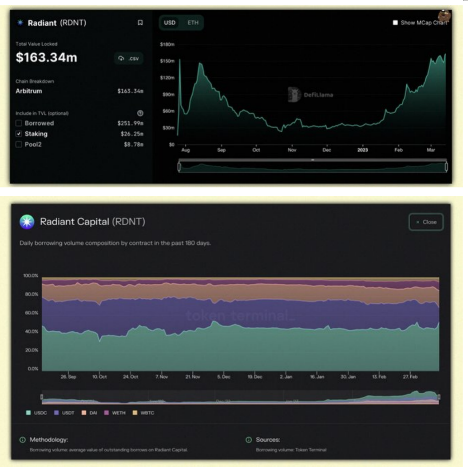Click the Nov label on the TVL time axis

click(292, 150)
